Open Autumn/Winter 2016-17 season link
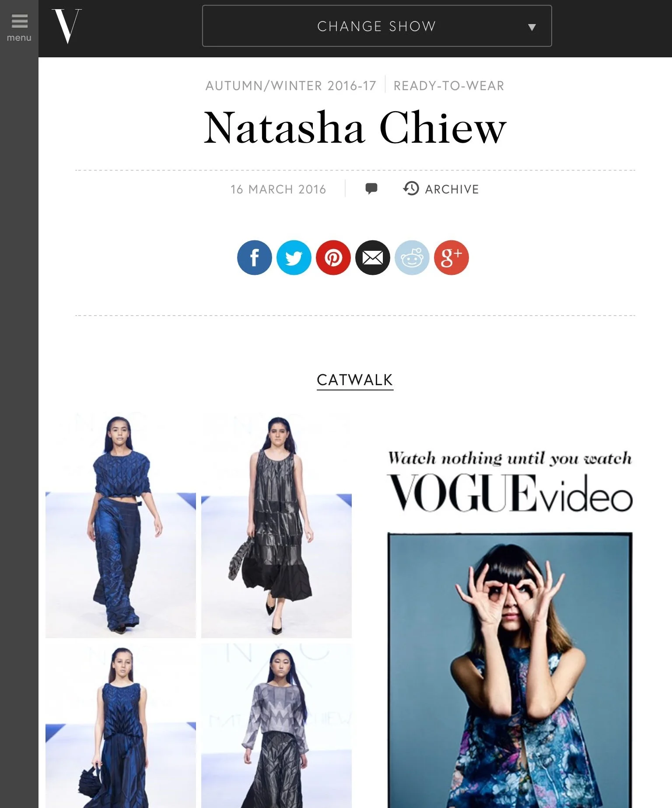The width and height of the screenshot is (672, 808). tap(291, 86)
